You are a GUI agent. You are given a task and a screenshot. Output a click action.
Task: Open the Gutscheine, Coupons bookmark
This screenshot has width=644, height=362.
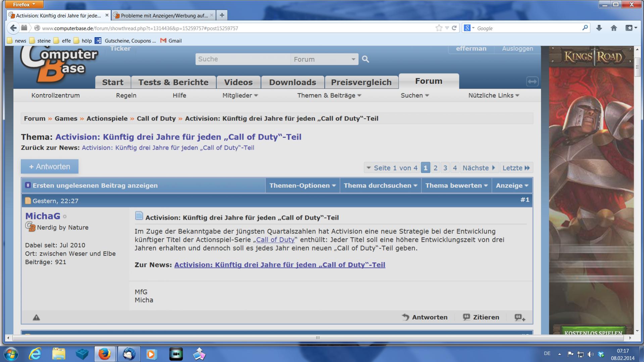(x=126, y=41)
